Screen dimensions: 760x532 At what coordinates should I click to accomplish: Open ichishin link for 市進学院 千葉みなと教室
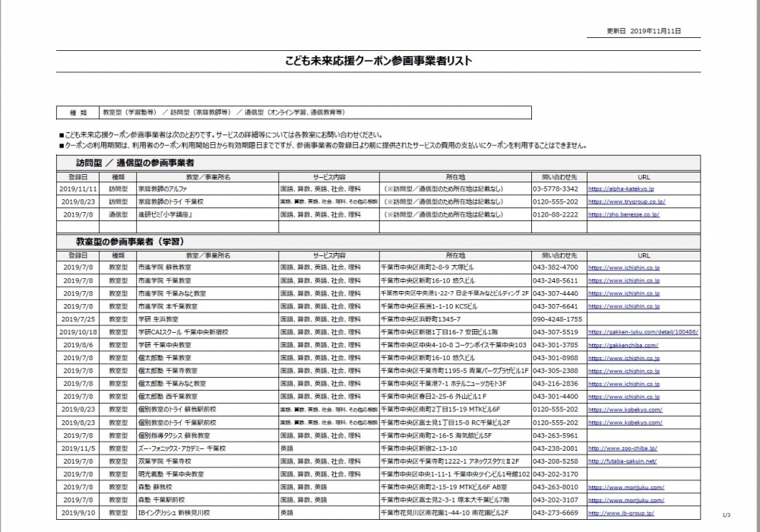click(x=624, y=293)
